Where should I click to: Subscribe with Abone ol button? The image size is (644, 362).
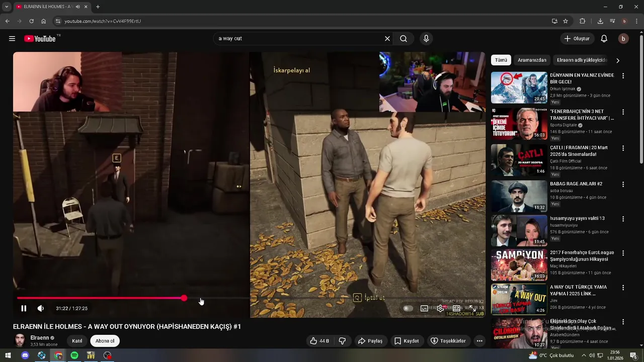pos(105,341)
